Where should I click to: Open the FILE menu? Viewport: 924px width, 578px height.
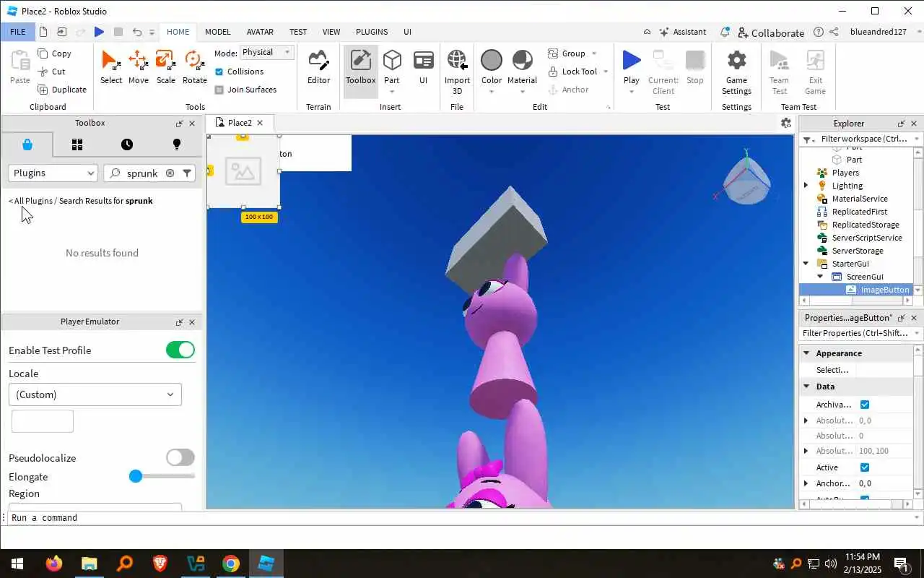coord(17,32)
